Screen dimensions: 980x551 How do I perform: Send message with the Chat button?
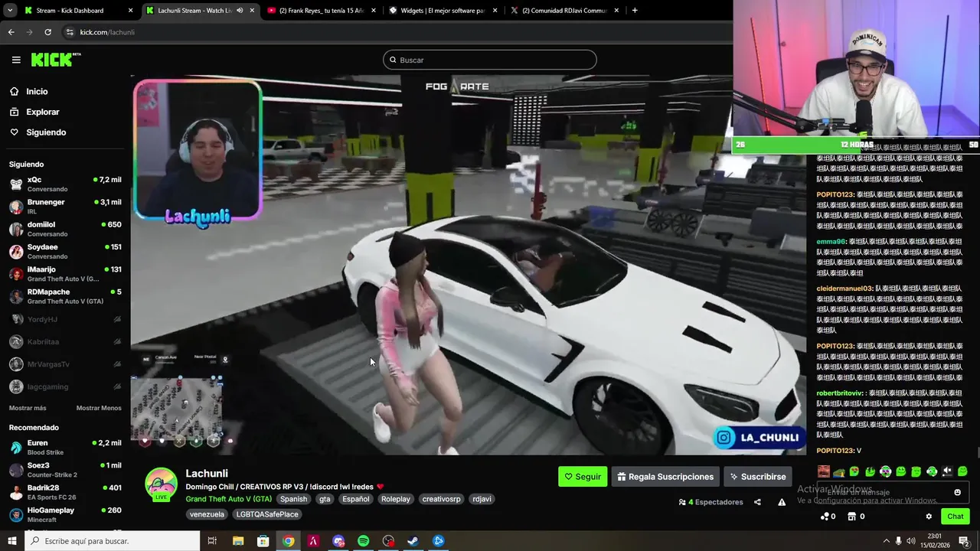tap(955, 517)
